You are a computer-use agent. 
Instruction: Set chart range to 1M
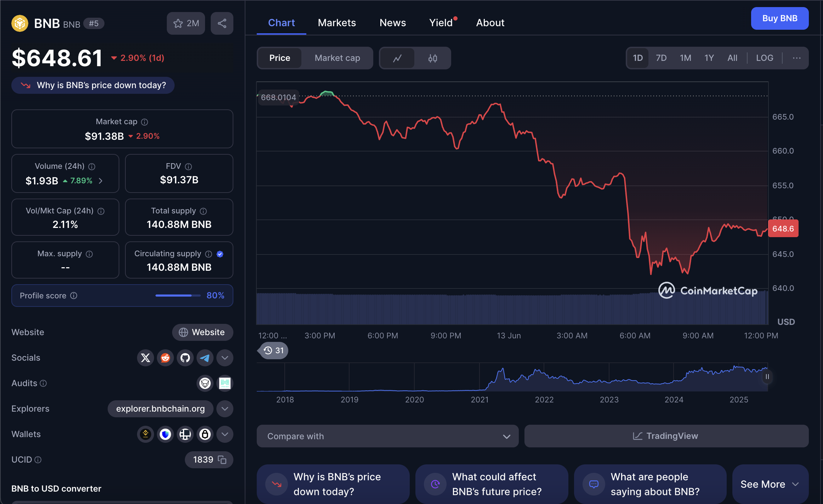tap(686, 58)
